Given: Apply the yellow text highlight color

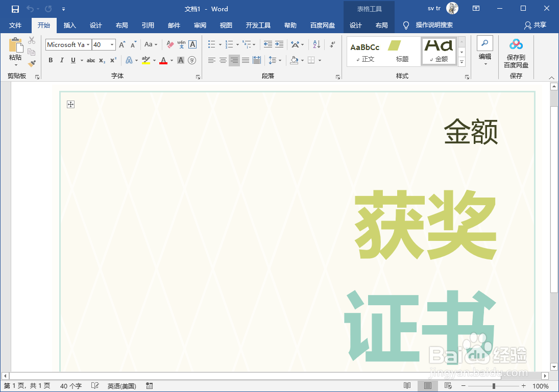Looking at the screenshot, I should [x=146, y=60].
